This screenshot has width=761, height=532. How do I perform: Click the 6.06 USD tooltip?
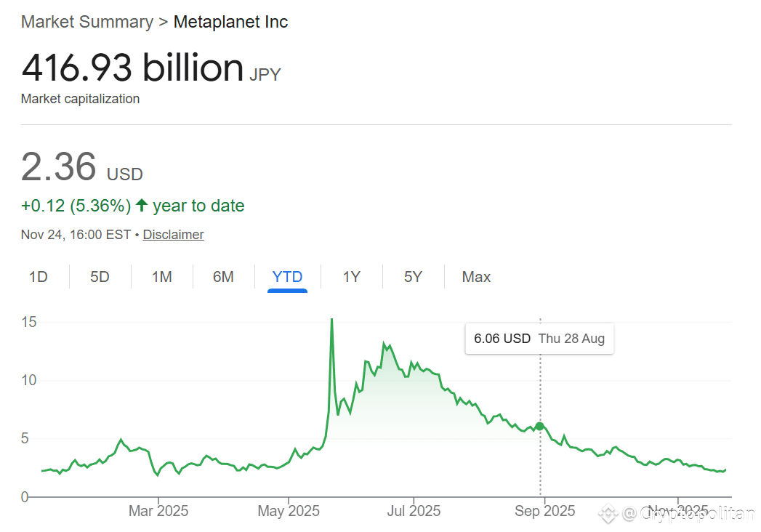539,338
